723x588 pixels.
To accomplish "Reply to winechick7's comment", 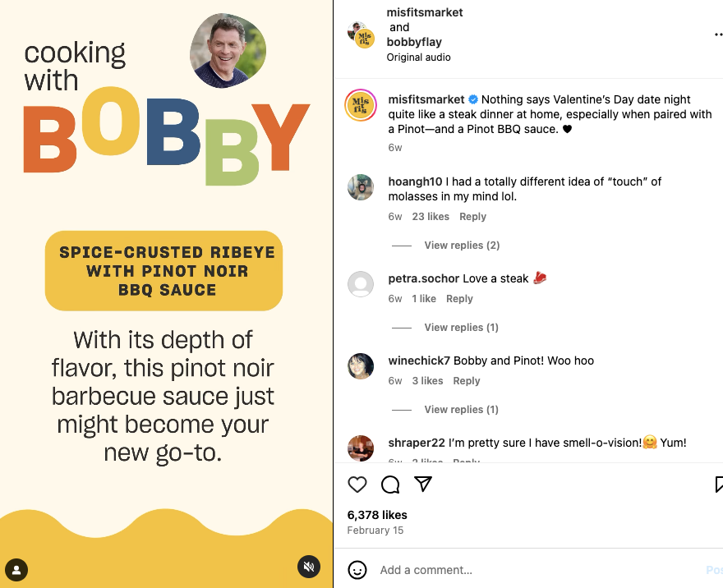I will 467,380.
